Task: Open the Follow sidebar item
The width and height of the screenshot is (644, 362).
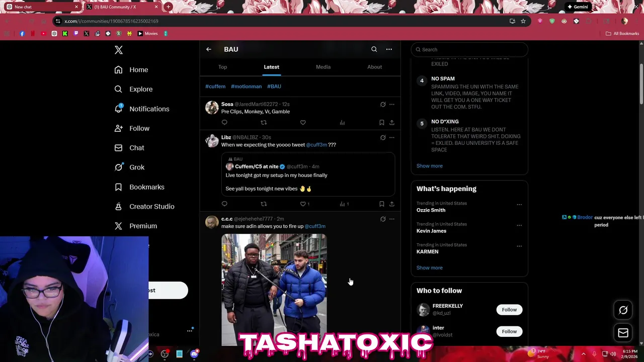Action: click(132, 128)
